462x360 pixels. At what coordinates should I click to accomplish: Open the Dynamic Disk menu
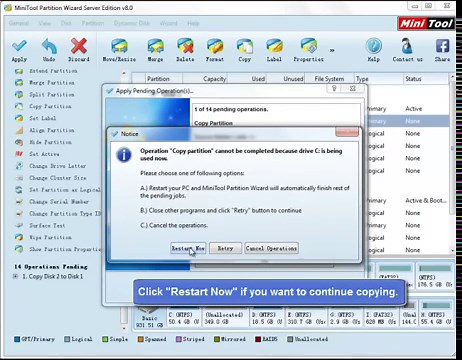pyautogui.click(x=132, y=23)
